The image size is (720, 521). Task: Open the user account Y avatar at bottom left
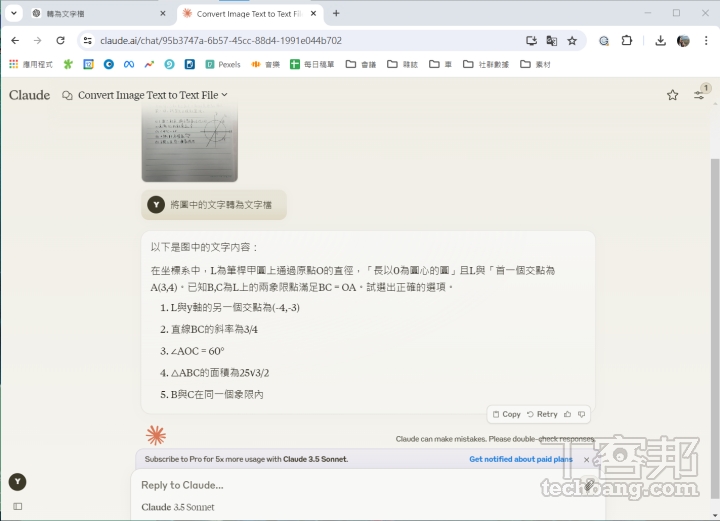click(17, 482)
